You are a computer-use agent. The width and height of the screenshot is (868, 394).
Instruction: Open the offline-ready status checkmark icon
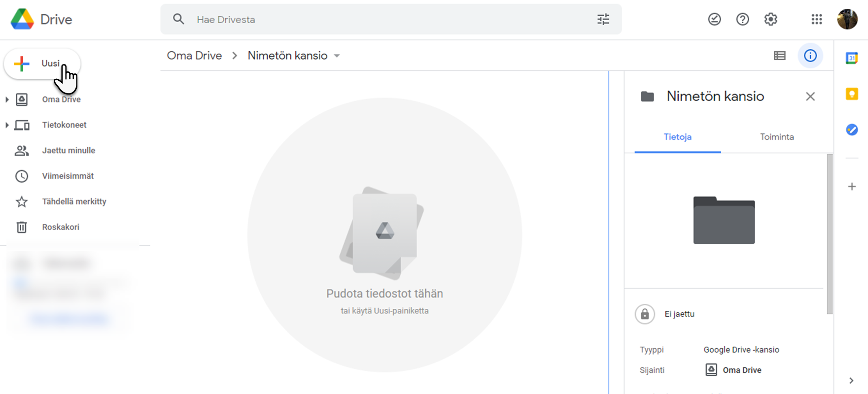(714, 19)
